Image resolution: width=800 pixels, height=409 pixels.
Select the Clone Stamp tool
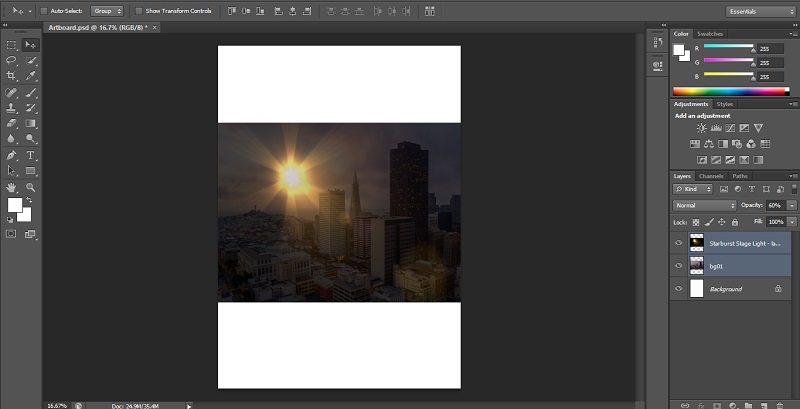pos(11,108)
